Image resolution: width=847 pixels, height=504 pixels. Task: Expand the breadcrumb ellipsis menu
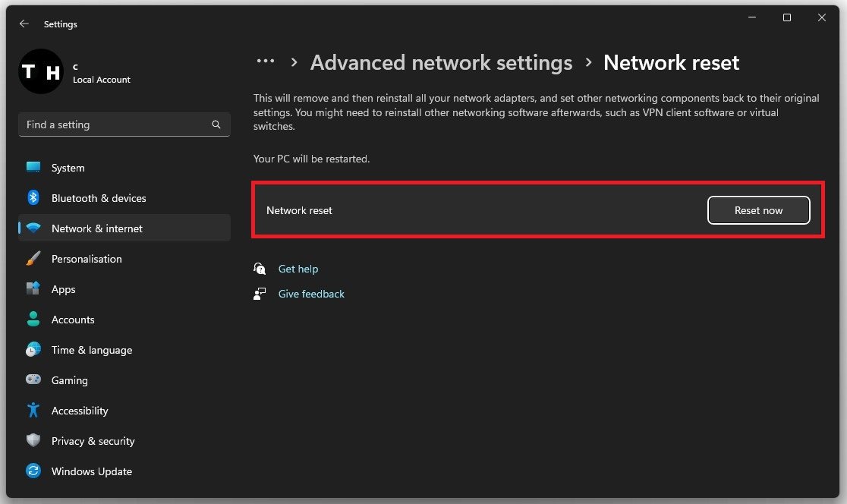[266, 62]
